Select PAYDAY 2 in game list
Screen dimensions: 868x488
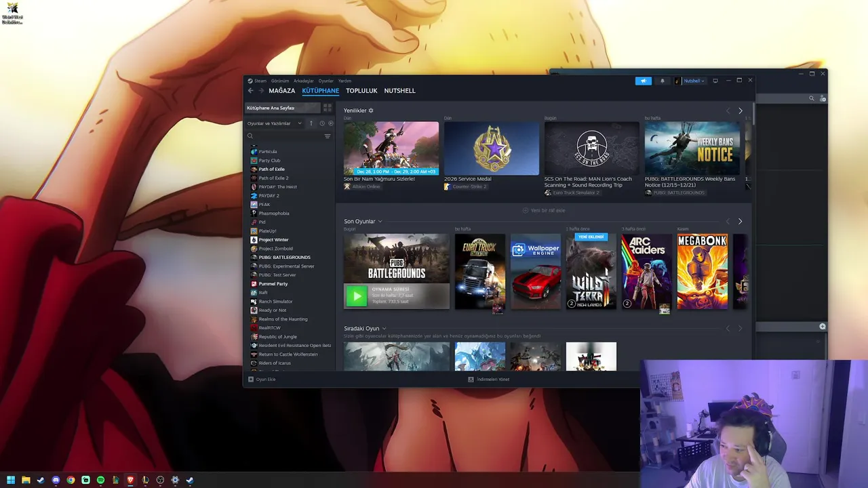(x=269, y=196)
